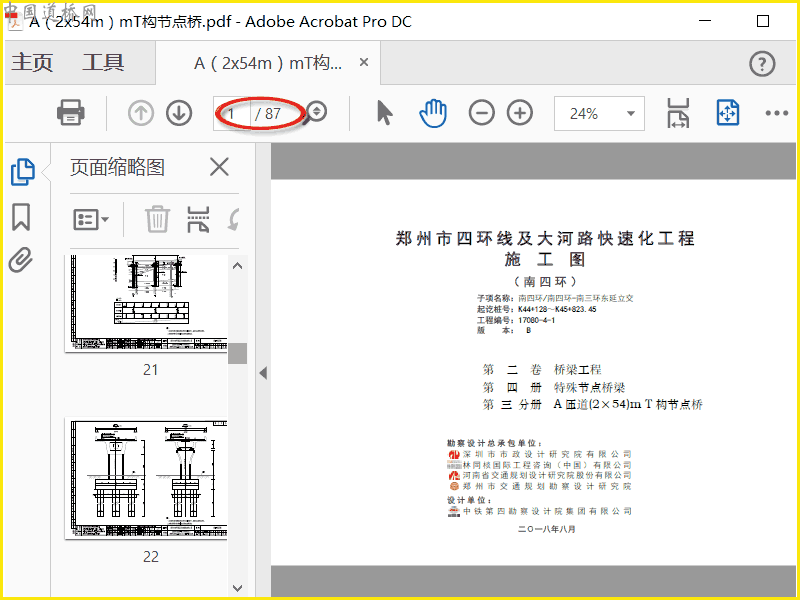This screenshot has width=800, height=600.
Task: Fit page width with scrolling icon
Action: coord(678,113)
